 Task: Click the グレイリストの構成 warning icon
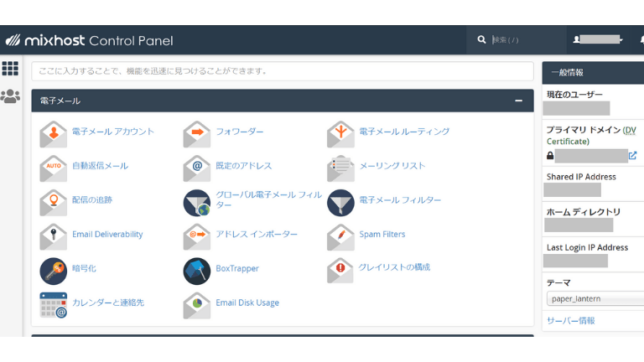[x=340, y=270]
